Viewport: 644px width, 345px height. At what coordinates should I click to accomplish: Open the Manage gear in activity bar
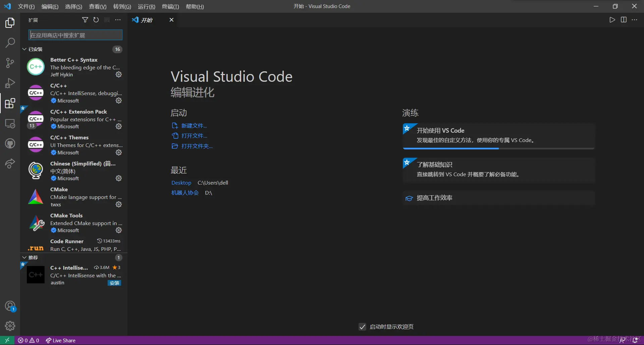coord(10,326)
